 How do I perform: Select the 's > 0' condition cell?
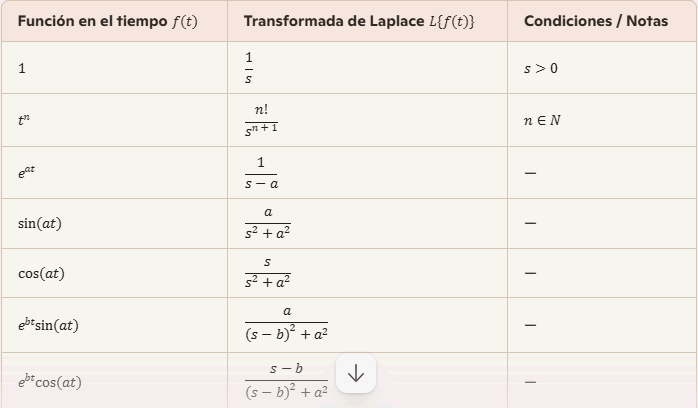(602, 68)
